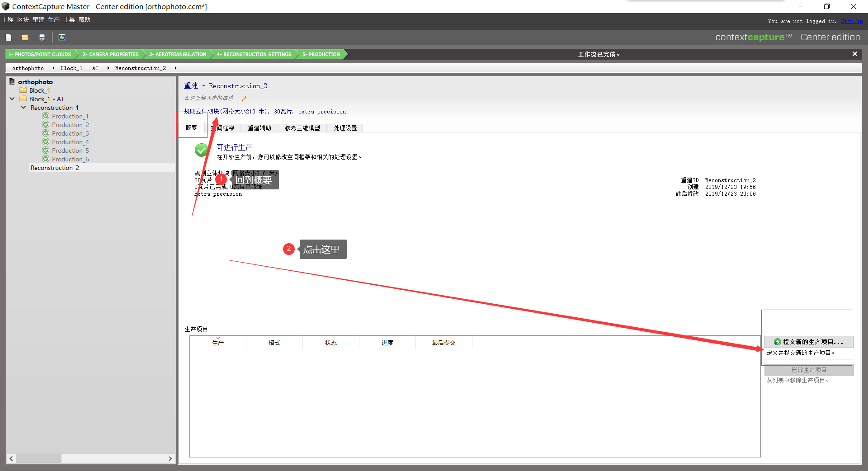Sort by the 格式 column header
Image resolution: width=868 pixels, height=471 pixels.
click(274, 343)
